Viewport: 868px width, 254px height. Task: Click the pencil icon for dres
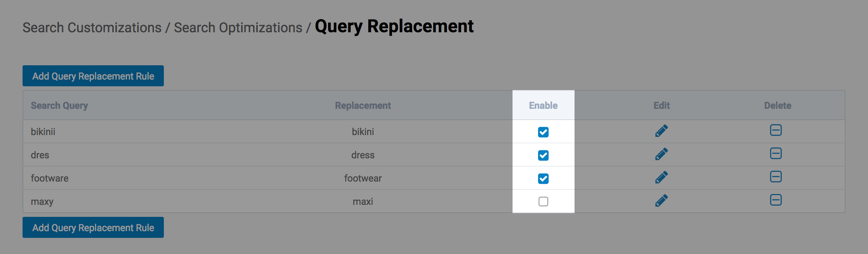661,154
